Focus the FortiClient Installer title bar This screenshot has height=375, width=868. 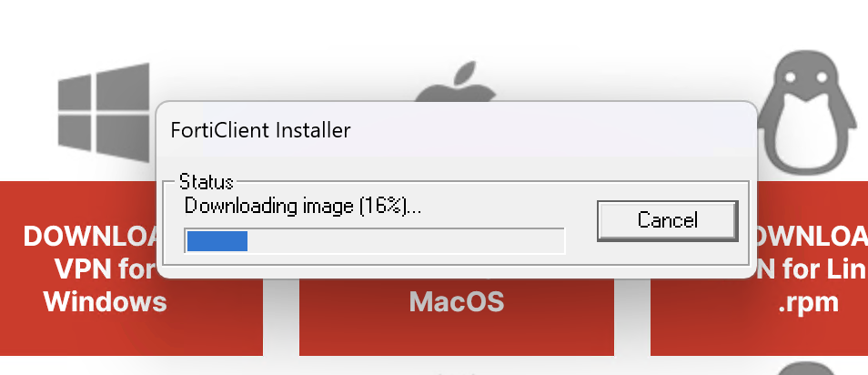click(x=456, y=130)
